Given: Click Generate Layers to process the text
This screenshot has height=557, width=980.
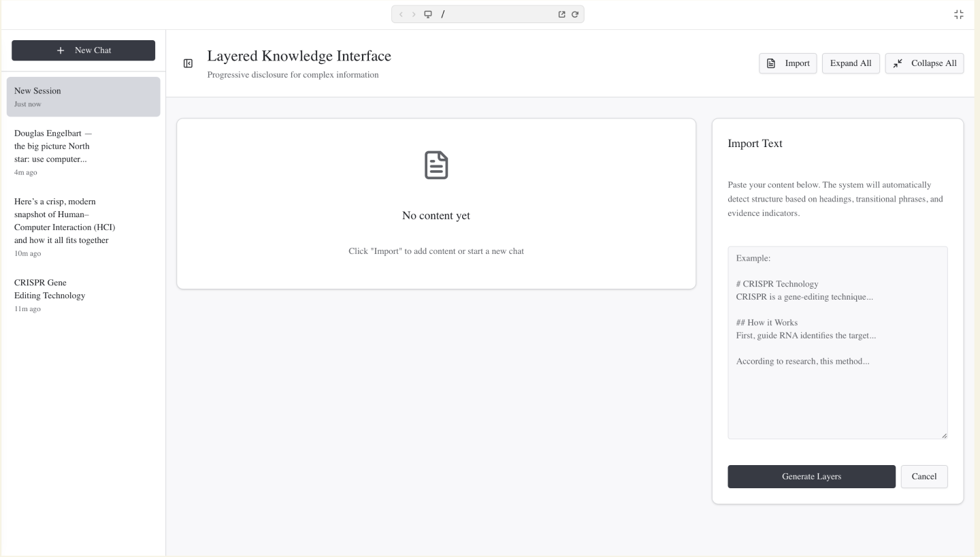Looking at the screenshot, I should pyautogui.click(x=811, y=477).
